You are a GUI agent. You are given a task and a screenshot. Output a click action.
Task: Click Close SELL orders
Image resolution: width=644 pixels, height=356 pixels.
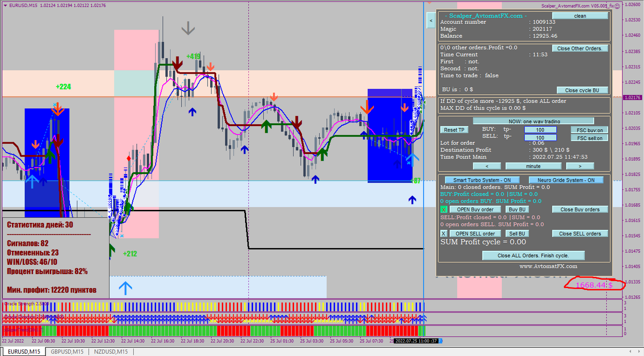pyautogui.click(x=580, y=233)
